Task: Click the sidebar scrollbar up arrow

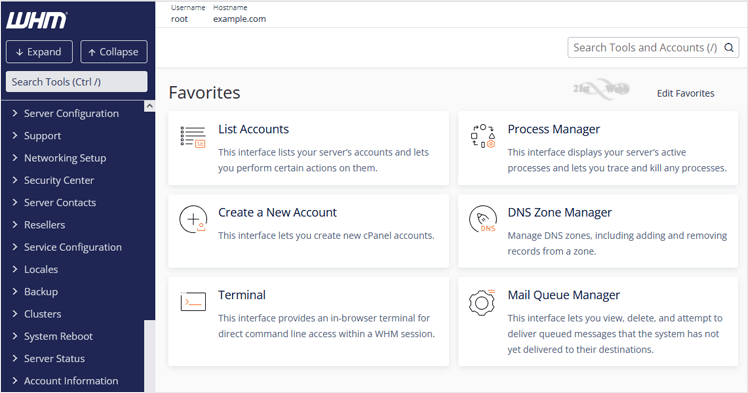Action: coord(149,106)
